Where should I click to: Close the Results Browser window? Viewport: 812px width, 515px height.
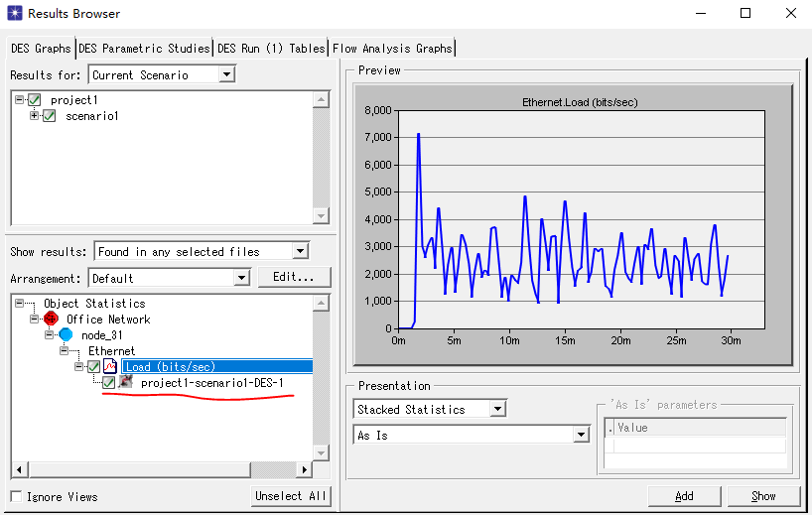point(791,13)
